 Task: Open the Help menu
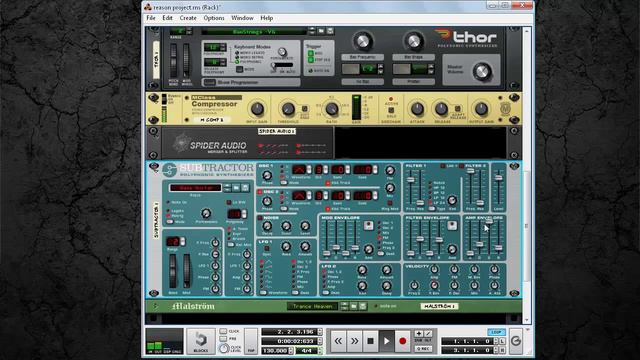(x=267, y=18)
